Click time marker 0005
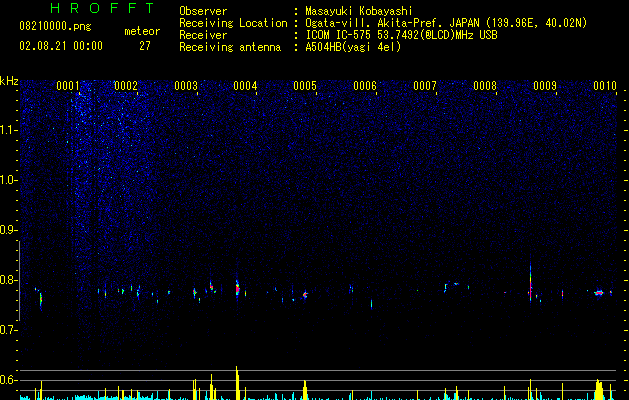The width and height of the screenshot is (629, 400). (305, 86)
